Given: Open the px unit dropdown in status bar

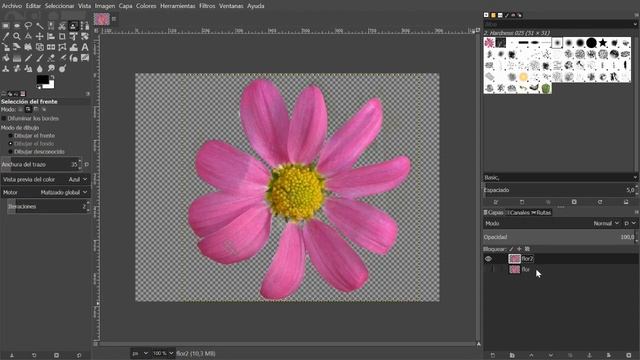Looking at the screenshot, I should (x=140, y=353).
